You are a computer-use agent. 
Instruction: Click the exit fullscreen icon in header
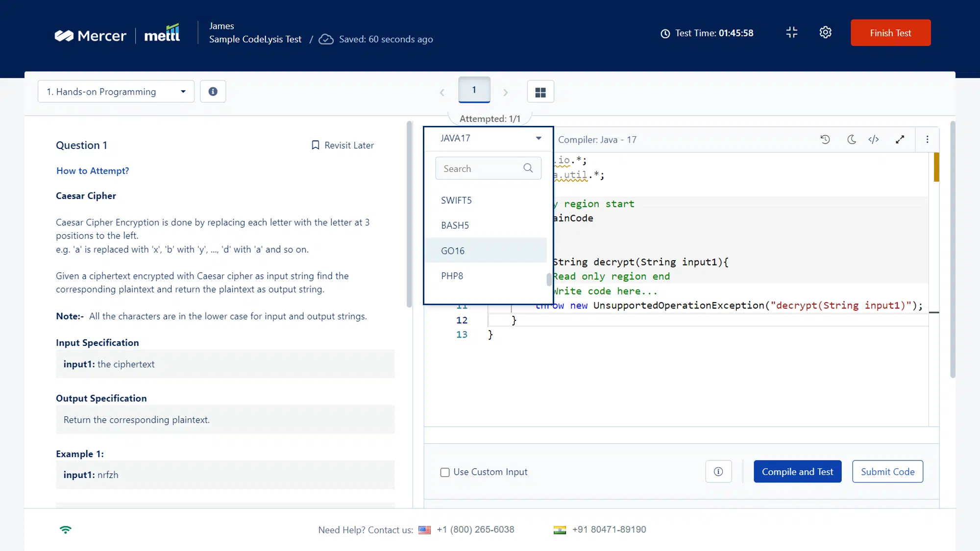[x=792, y=33]
